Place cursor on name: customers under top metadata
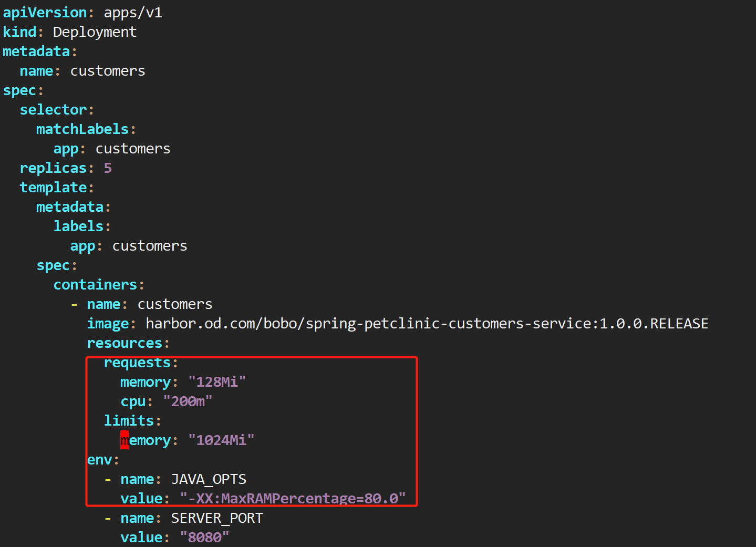 82,71
